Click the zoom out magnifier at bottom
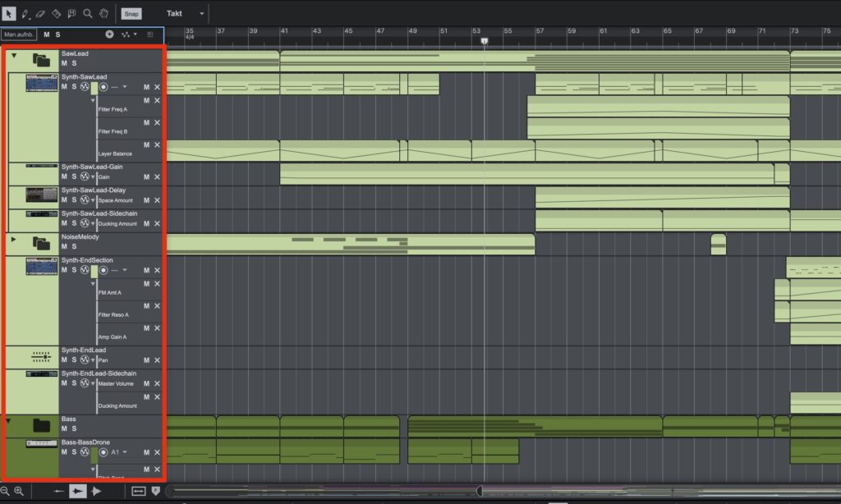The image size is (841, 504). point(5,491)
